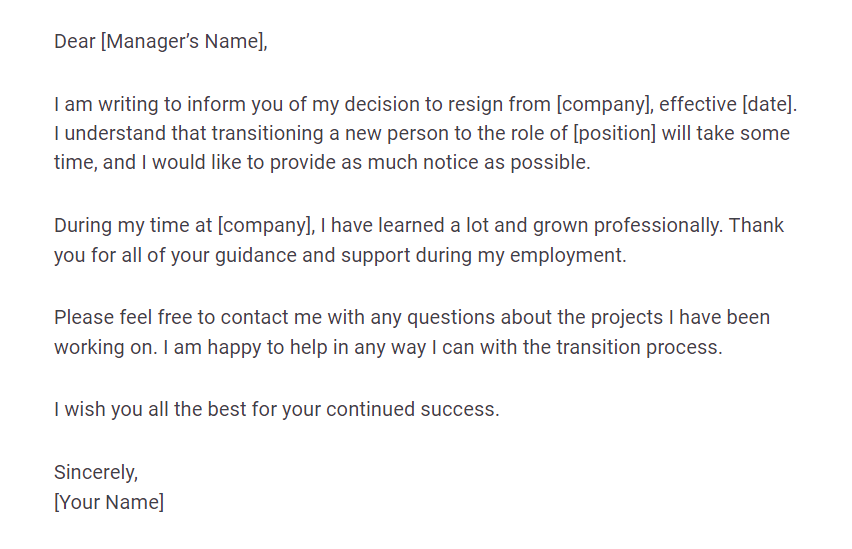Click the word "Sincerely," in the closing
Screen dimensions: 852x549
click(x=96, y=472)
